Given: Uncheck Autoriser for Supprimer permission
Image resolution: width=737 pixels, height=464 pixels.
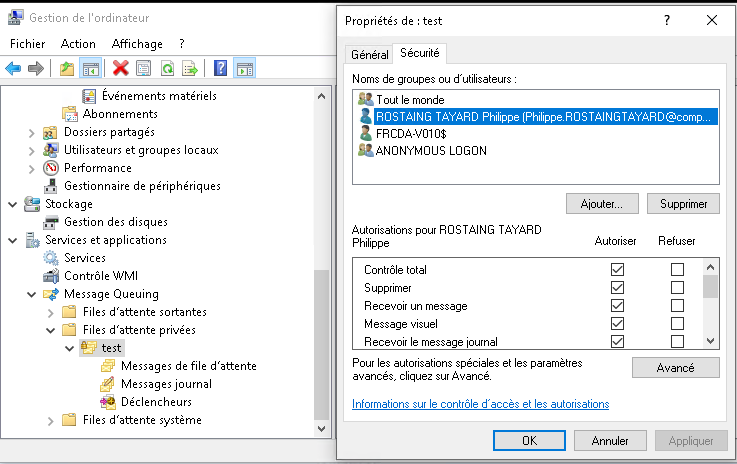Looking at the screenshot, I should click(617, 288).
